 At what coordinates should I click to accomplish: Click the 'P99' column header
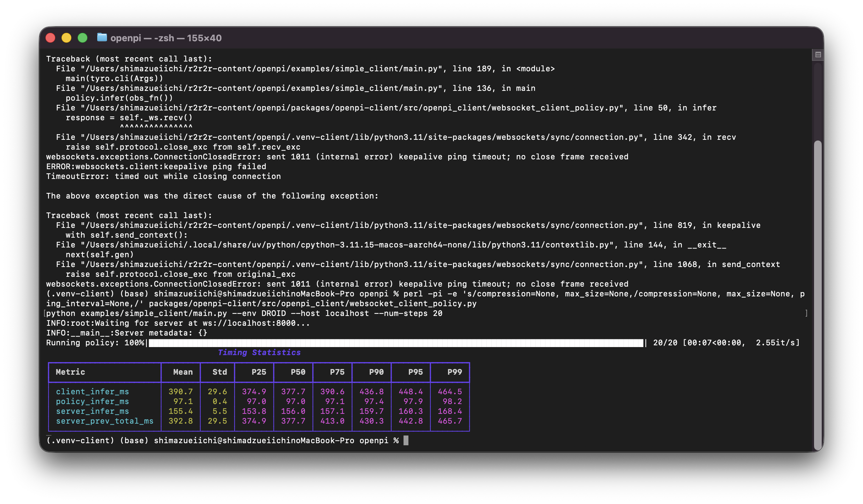455,372
